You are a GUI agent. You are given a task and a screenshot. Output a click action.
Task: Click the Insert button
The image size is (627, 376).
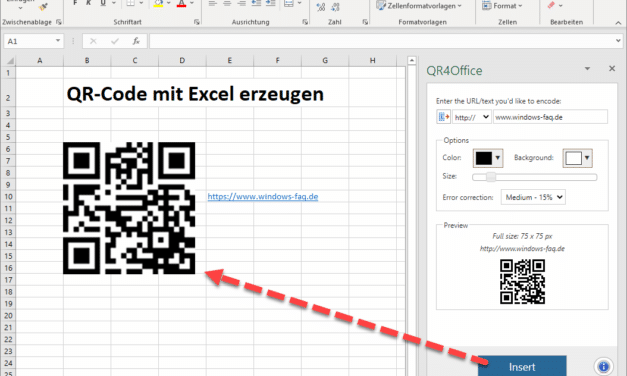pos(522,366)
